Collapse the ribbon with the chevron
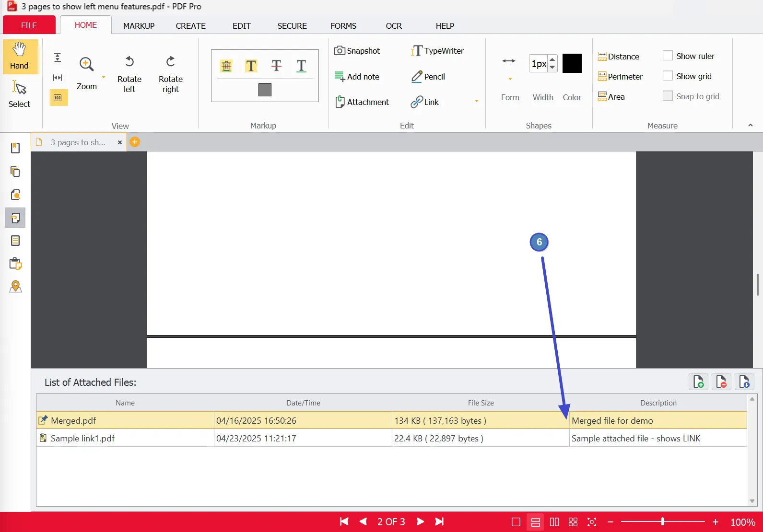Viewport: 763px width, 532px height. pos(751,125)
